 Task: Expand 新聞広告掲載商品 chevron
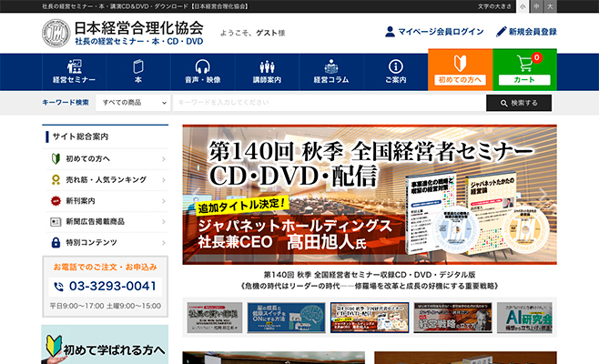[x=164, y=222]
